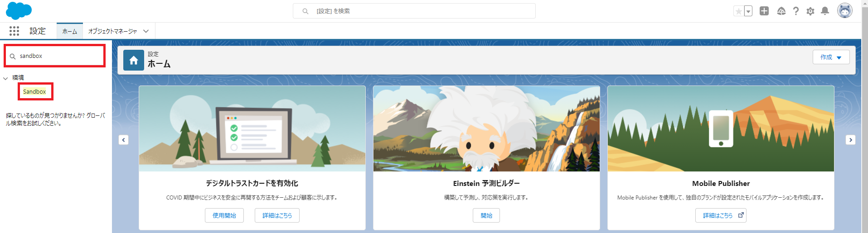Click 詳細はこちら on the digital trust card

pyautogui.click(x=277, y=215)
